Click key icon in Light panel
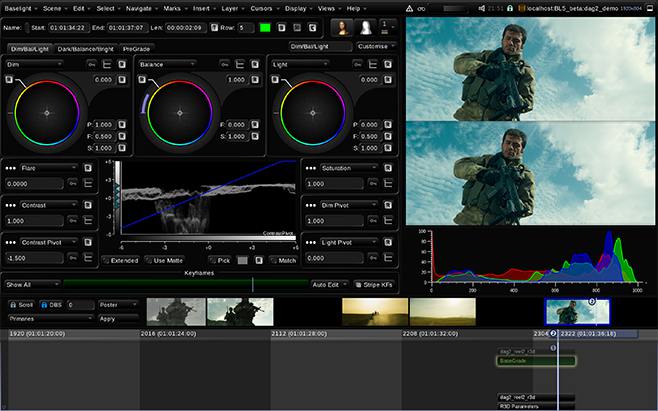The width and height of the screenshot is (658, 411). coord(358,64)
